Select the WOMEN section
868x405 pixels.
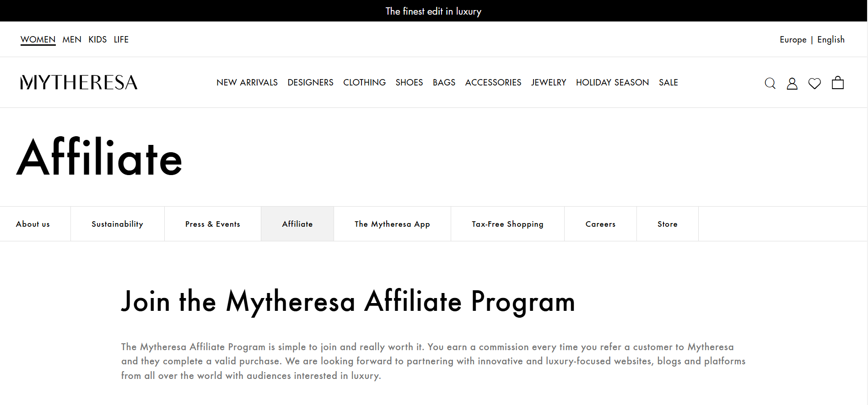(x=38, y=39)
